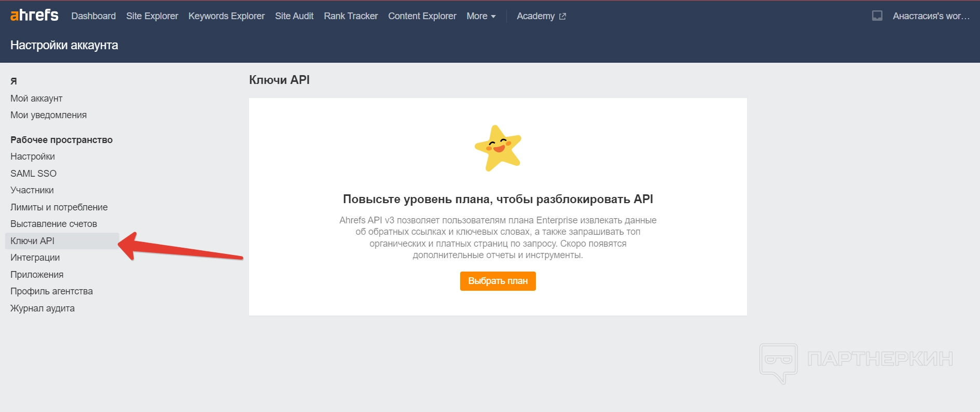
Task: Open the notifications inbox icon
Action: tap(877, 16)
